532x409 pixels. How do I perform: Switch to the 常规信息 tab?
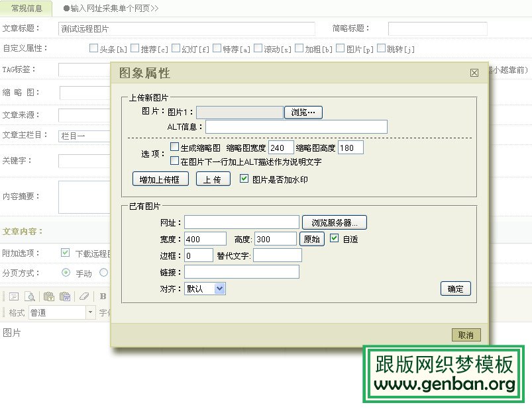(27, 9)
